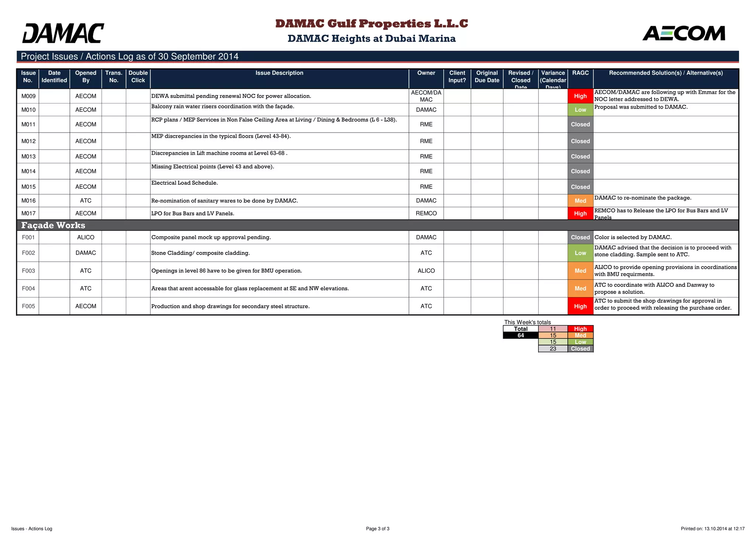Click ALICO in the Opened By column

pos(86,237)
